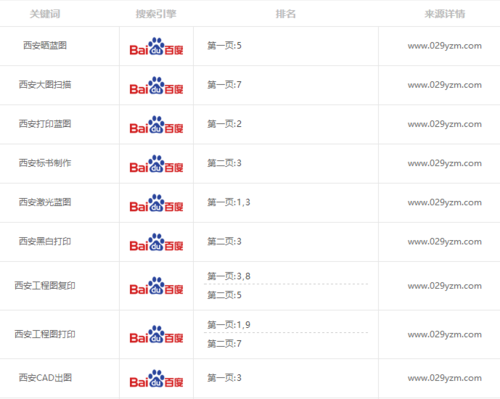Screen dimensions: 500x399
Task: Open www.029yzm.com source for 西安大图扫描
Action: [x=445, y=85]
